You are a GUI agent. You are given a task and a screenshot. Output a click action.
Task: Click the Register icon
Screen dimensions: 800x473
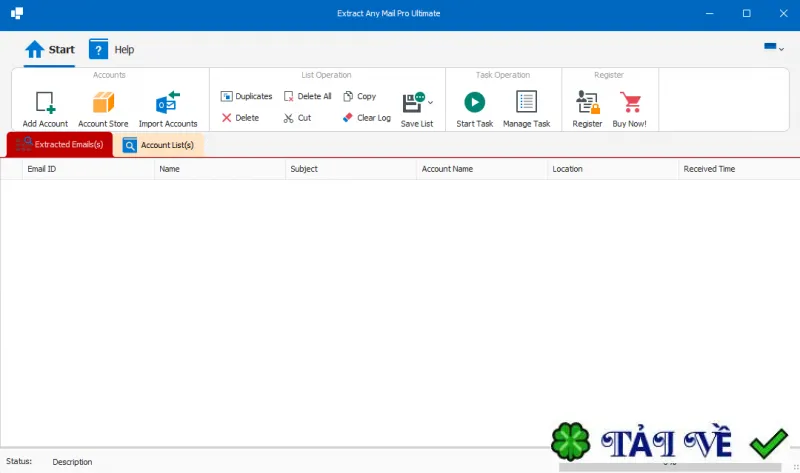coord(587,102)
